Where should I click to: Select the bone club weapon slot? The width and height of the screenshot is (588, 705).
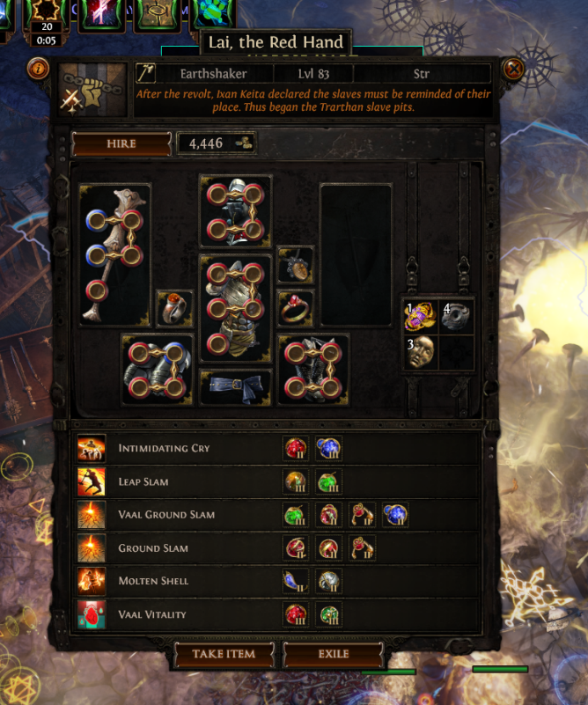(x=115, y=254)
